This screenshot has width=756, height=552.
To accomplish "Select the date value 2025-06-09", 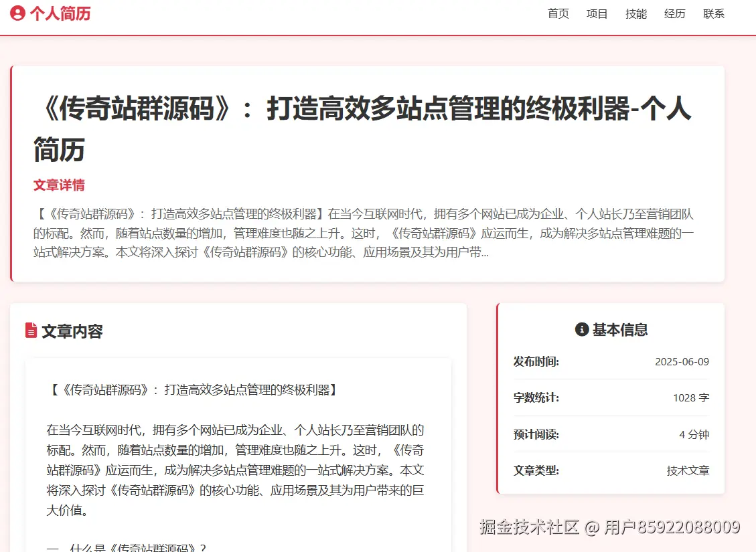I will [x=682, y=362].
